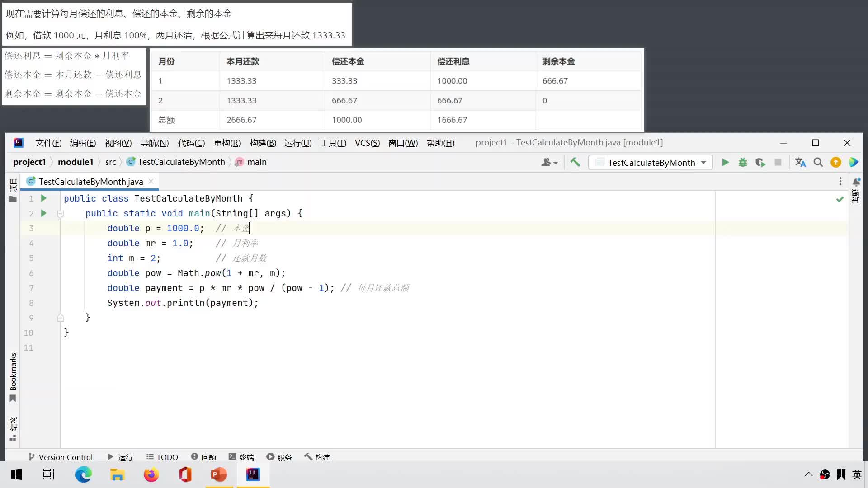The image size is (868, 488).
Task: Open the Tools menu 工具(T)
Action: pos(333,143)
